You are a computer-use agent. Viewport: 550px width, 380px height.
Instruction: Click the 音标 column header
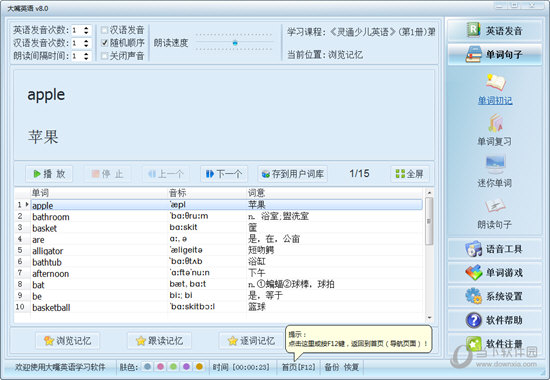coord(207,193)
